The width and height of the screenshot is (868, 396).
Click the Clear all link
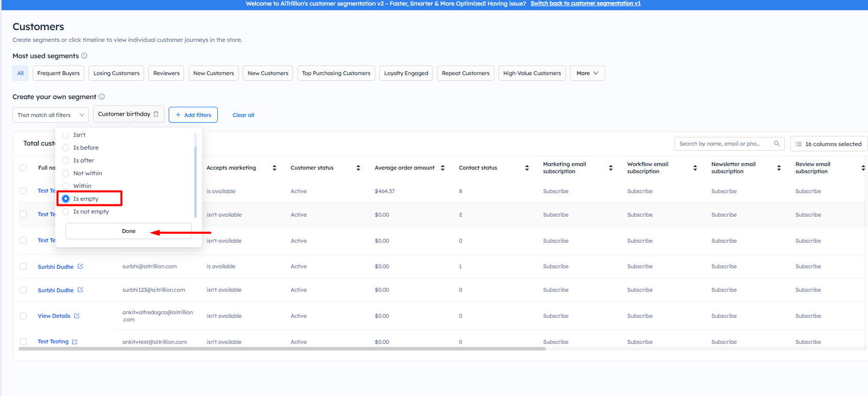(x=243, y=115)
